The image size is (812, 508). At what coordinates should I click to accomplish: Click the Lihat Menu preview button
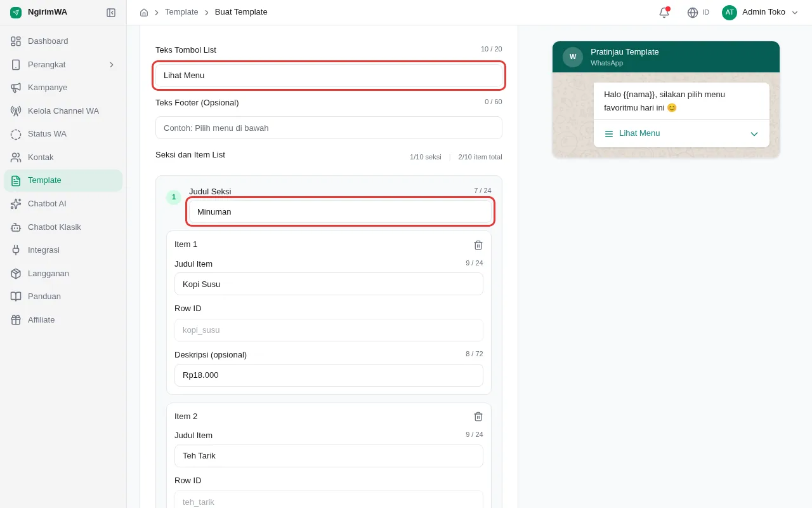pos(681,133)
